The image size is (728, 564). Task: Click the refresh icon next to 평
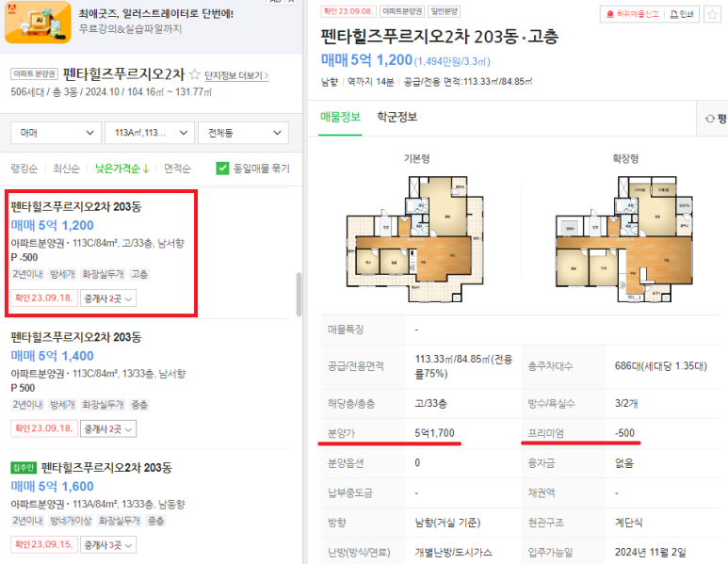(x=710, y=119)
